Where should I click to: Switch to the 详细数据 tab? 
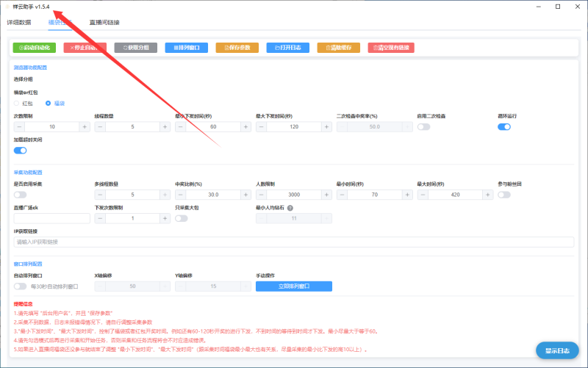pos(19,23)
